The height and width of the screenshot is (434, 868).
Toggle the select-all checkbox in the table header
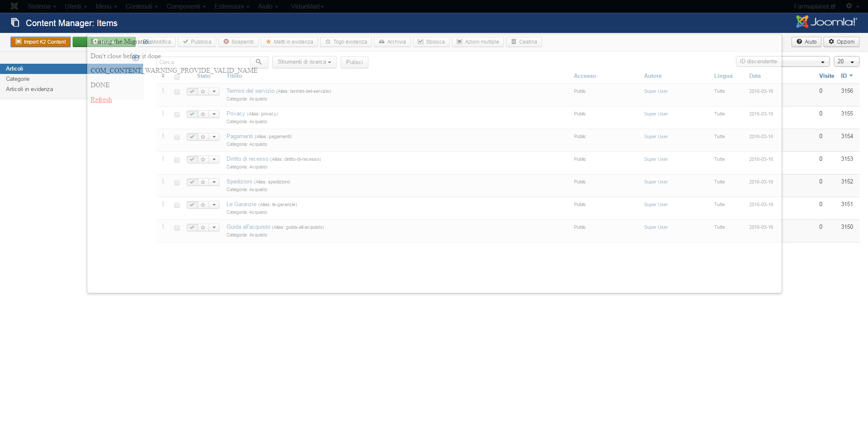pyautogui.click(x=177, y=77)
